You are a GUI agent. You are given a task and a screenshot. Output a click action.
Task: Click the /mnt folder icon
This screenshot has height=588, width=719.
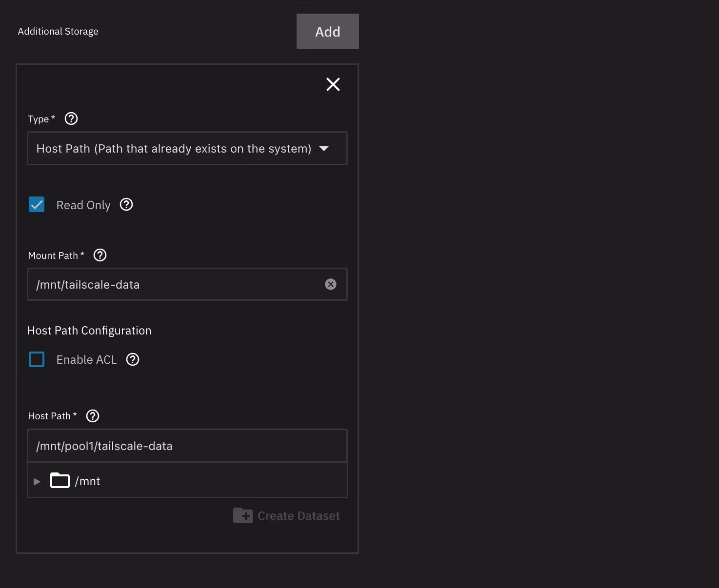(60, 481)
